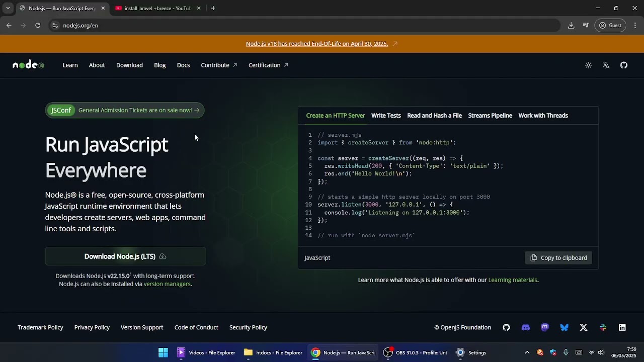Viewport: 644px width, 362px height.
Task: Click Copy to clipboard button
Action: tap(558, 258)
